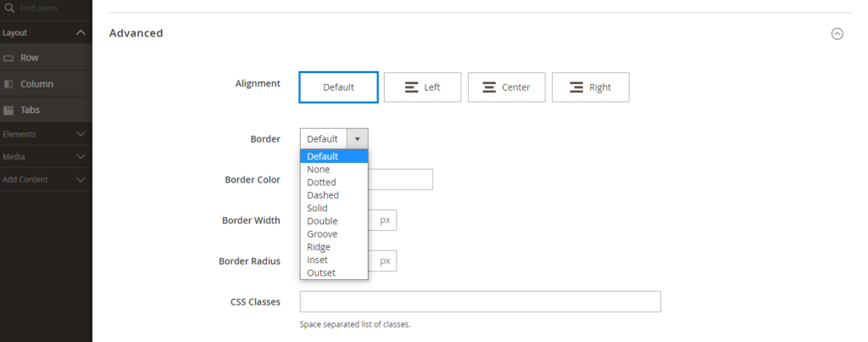
Task: Select the Row layout icon
Action: pos(8,59)
